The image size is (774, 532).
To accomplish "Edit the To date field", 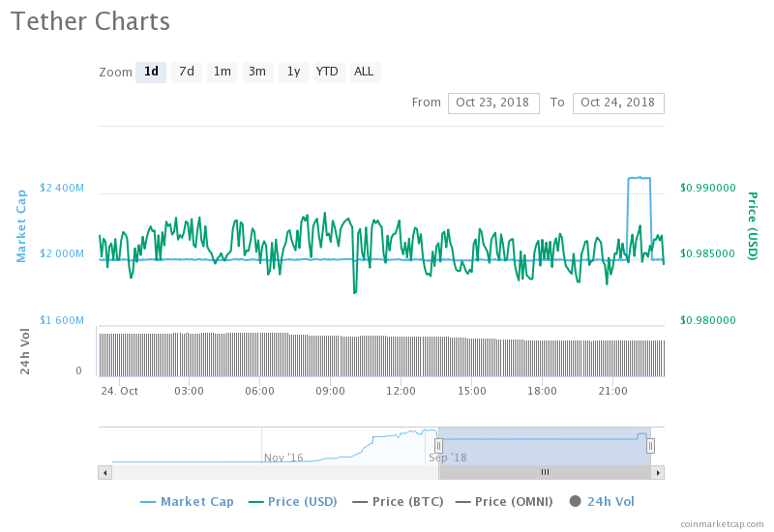I will pyautogui.click(x=618, y=103).
